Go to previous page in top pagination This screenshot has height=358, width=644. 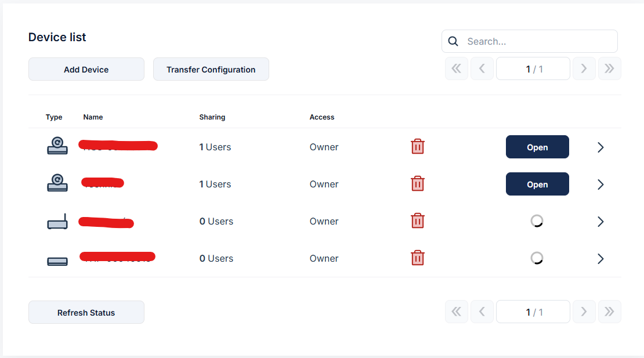482,68
